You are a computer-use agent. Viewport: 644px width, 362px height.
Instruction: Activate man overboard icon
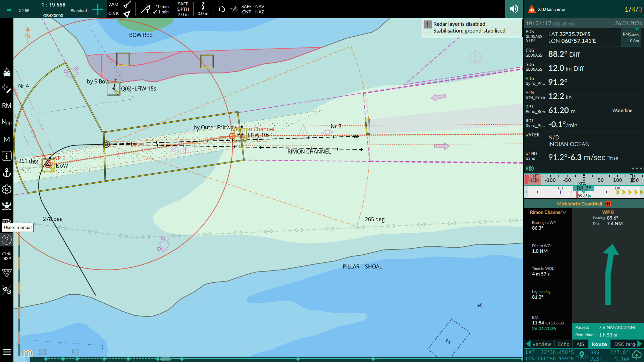click(x=7, y=205)
